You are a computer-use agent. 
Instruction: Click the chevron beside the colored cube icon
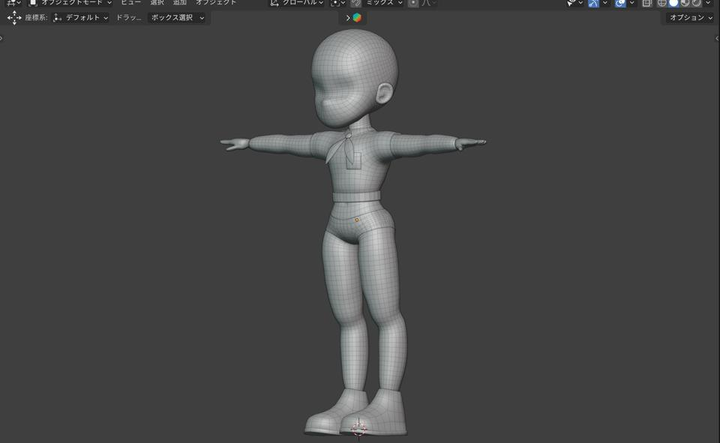tap(348, 18)
